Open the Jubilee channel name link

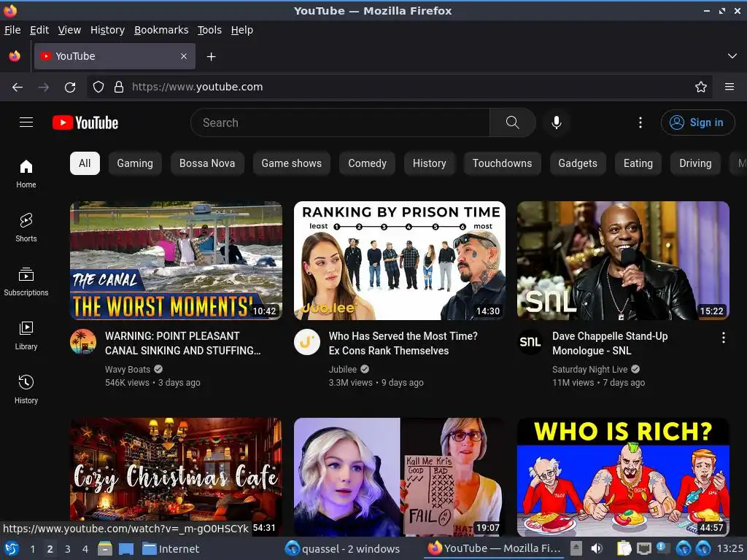pos(343,370)
